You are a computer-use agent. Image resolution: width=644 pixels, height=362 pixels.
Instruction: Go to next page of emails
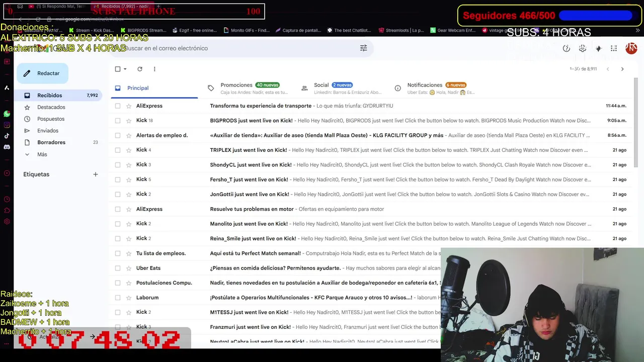click(622, 69)
